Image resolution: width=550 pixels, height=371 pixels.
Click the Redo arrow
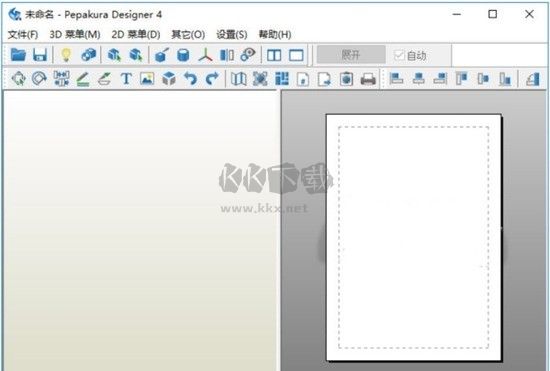click(x=212, y=79)
